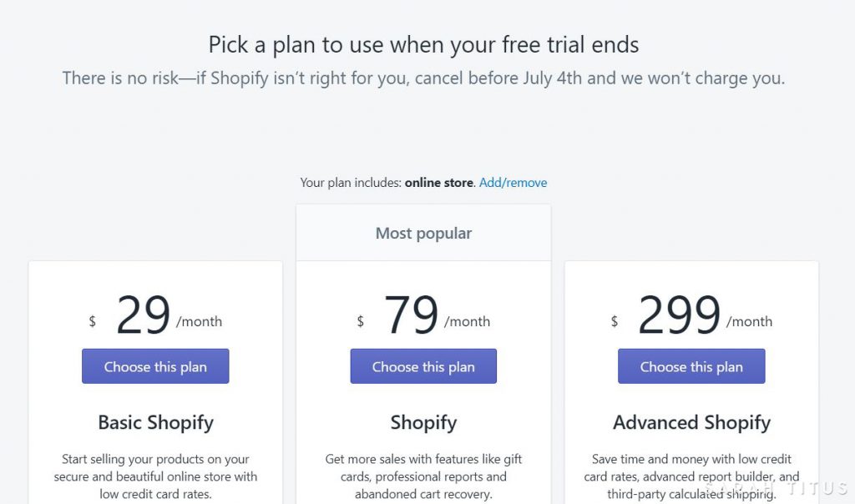Click the 29 per month price

155,315
